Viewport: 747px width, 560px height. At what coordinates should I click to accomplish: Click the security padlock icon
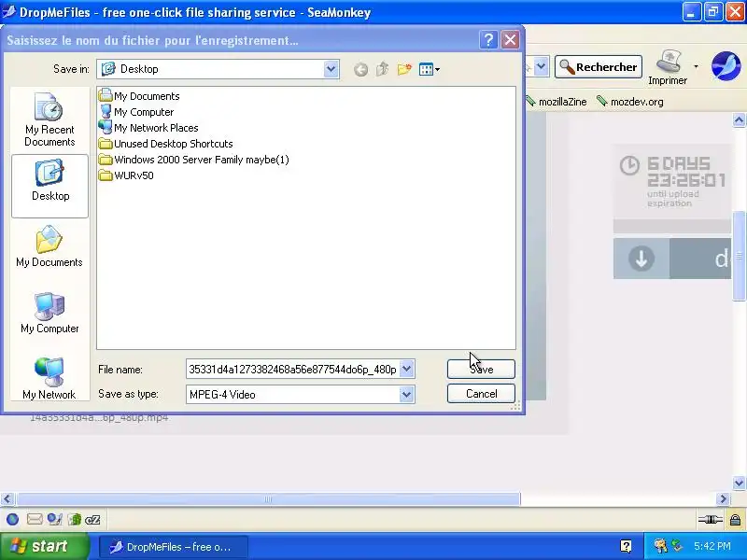click(735, 520)
